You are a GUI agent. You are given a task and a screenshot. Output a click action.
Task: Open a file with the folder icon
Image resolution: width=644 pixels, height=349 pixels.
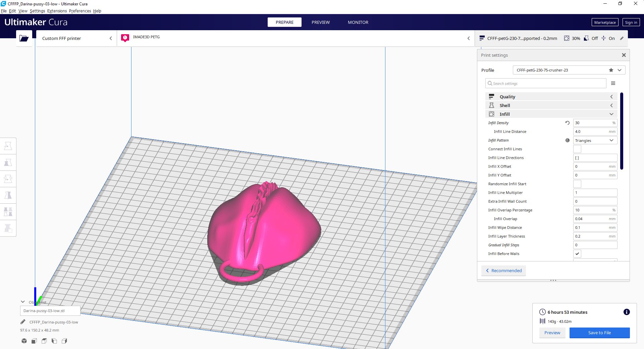point(24,38)
